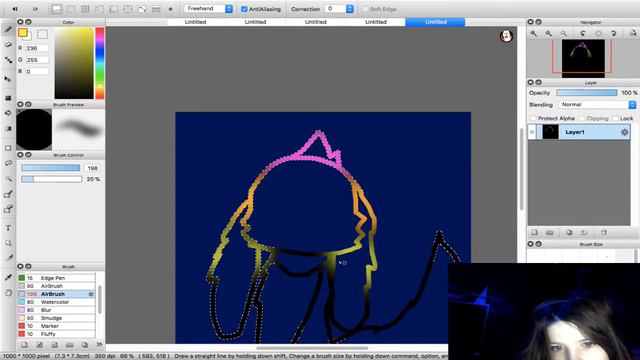Select the Eraser tool
The height and width of the screenshot is (360, 640).
[8, 44]
